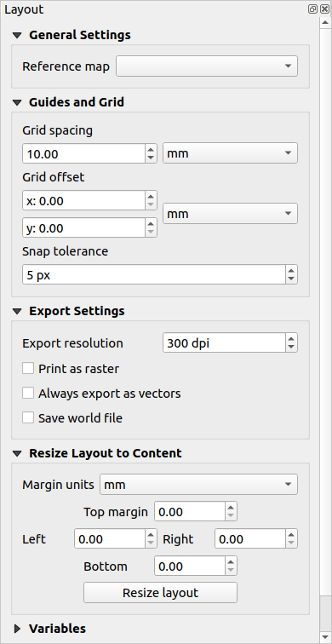Enable Always export as vectors

pos(28,393)
